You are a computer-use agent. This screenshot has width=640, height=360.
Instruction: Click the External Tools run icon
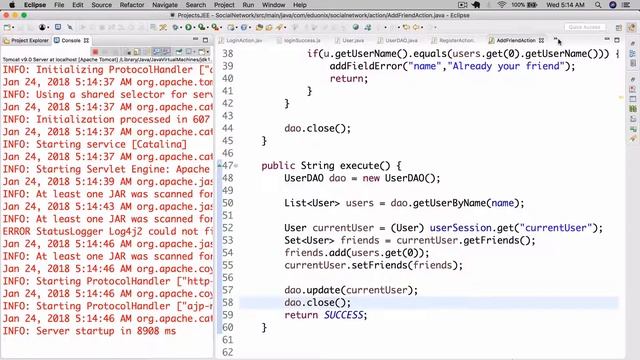(x=215, y=27)
